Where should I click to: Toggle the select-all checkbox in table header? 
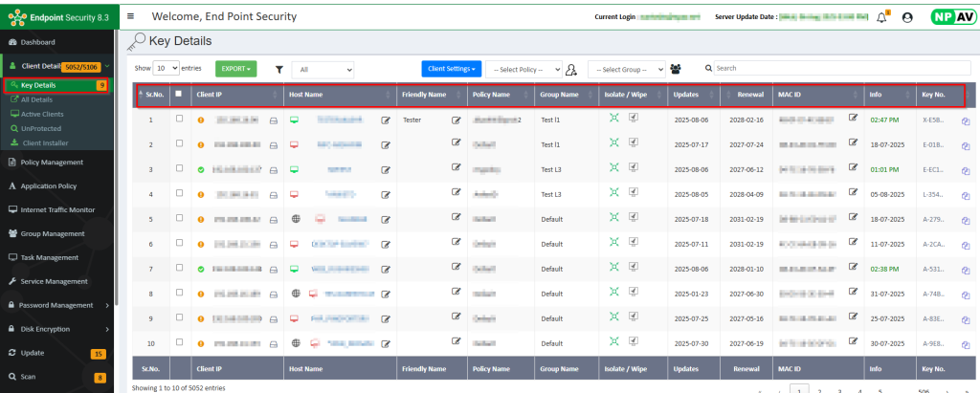coord(179,94)
